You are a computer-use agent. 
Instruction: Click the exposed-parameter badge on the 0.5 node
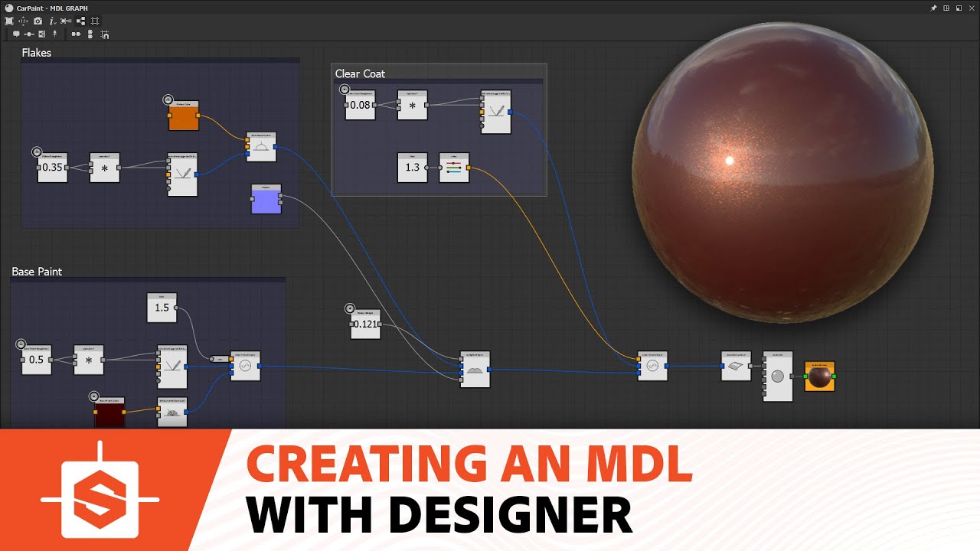(x=21, y=344)
